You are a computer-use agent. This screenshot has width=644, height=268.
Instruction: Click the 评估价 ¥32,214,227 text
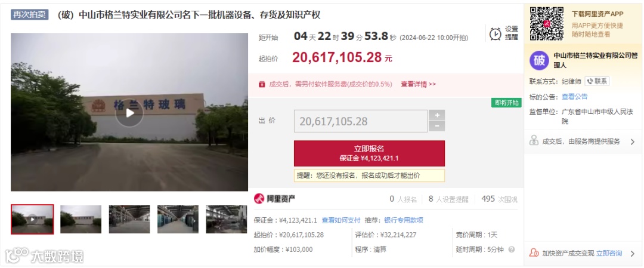pos(386,235)
